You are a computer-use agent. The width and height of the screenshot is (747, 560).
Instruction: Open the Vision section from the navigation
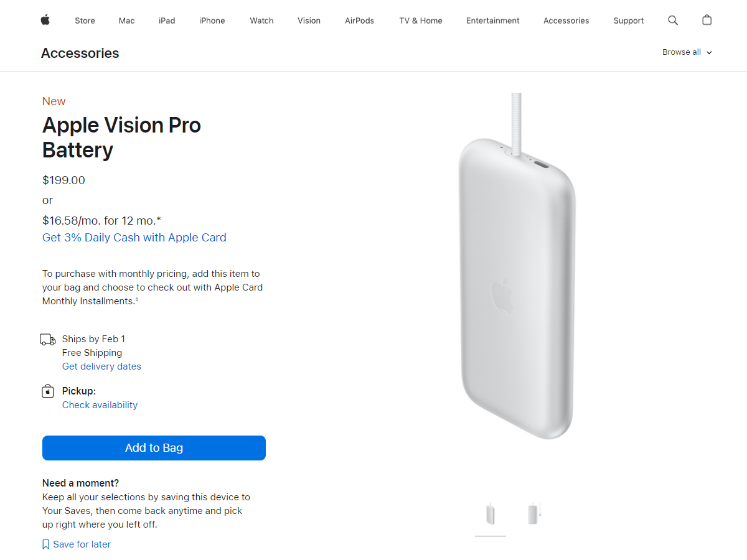pos(309,20)
